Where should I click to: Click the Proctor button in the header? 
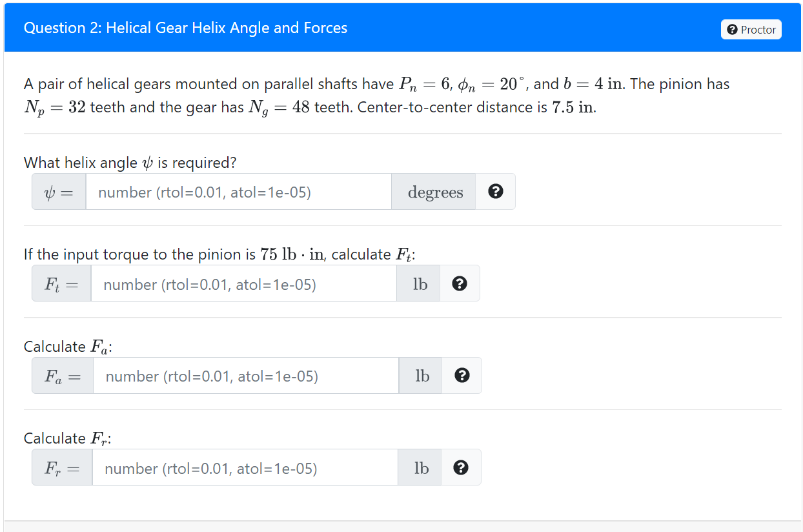[x=751, y=29]
